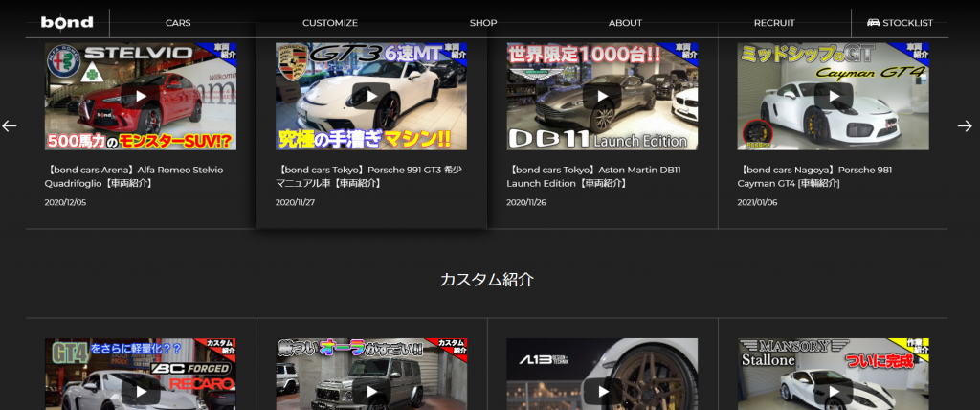Open the RECRUIT page
980x410 pixels.
(774, 22)
